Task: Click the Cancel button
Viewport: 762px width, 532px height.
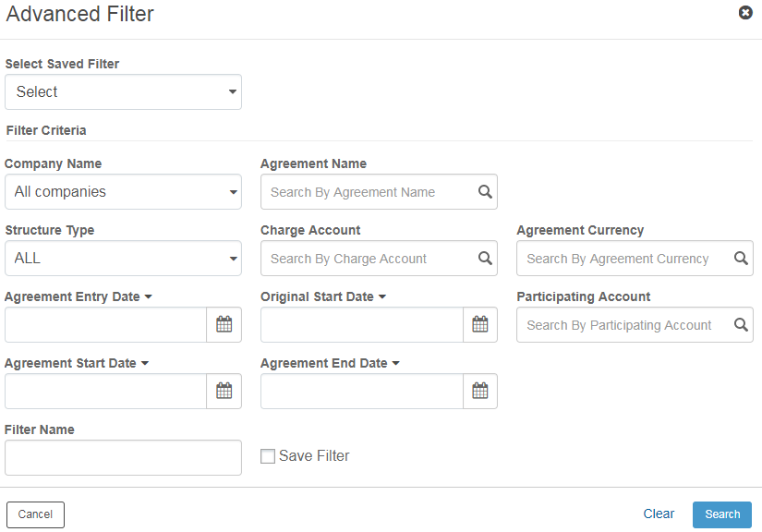Action: pos(35,514)
